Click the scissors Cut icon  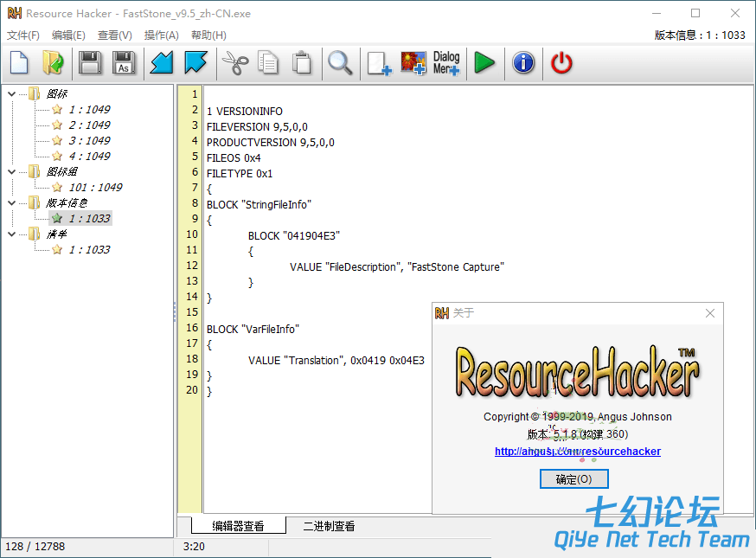click(x=234, y=62)
